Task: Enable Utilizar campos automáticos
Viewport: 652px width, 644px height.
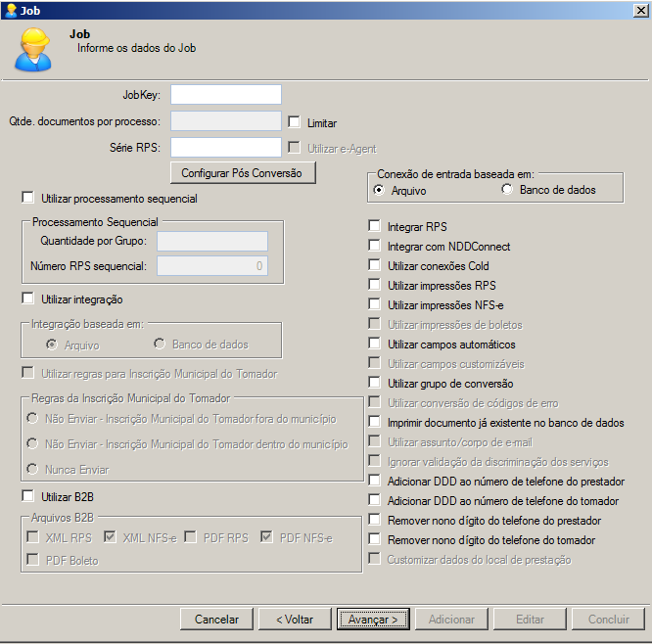Action: pyautogui.click(x=374, y=344)
